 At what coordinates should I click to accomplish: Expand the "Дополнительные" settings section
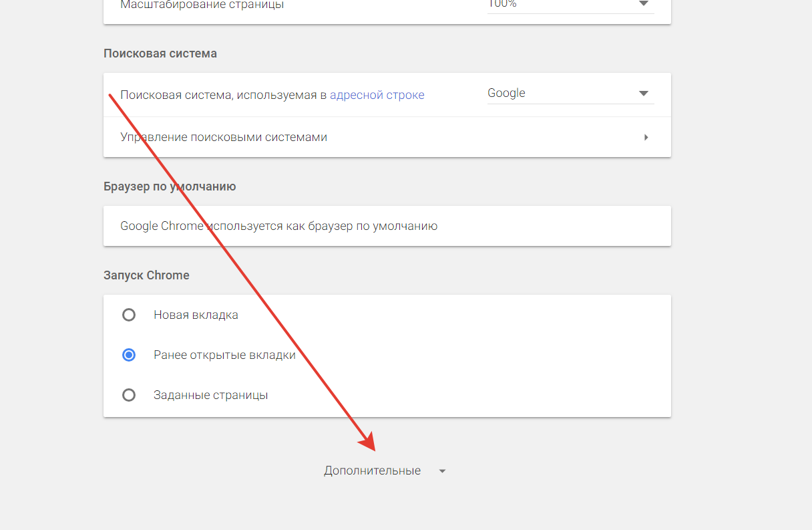pyautogui.click(x=385, y=471)
